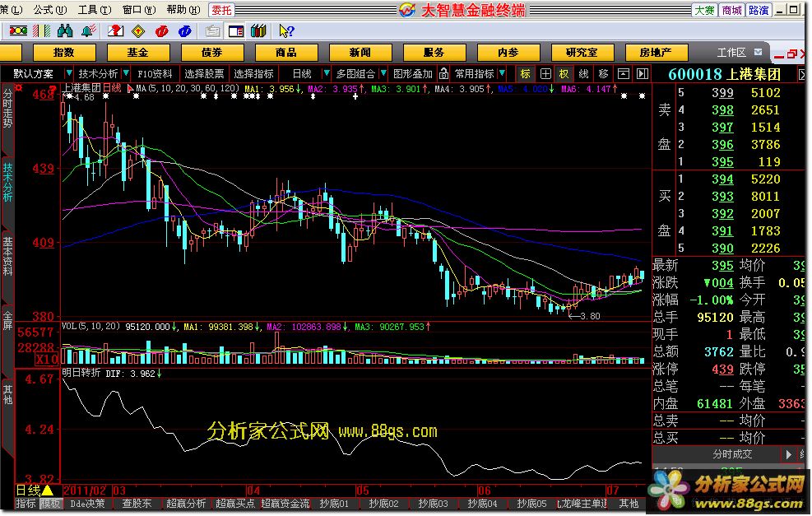Click the boxed up-arrow window icon
The image size is (812, 516).
coord(624,73)
